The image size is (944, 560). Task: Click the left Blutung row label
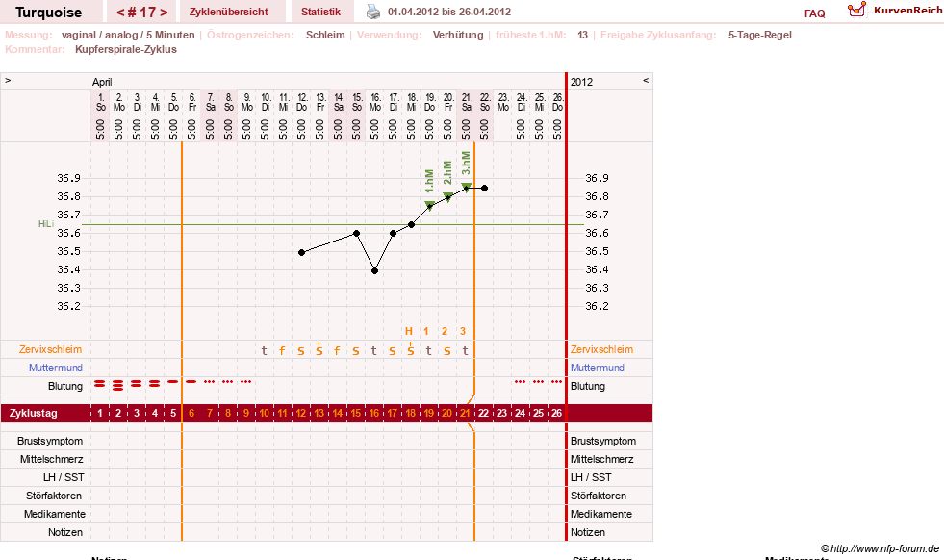[65, 386]
